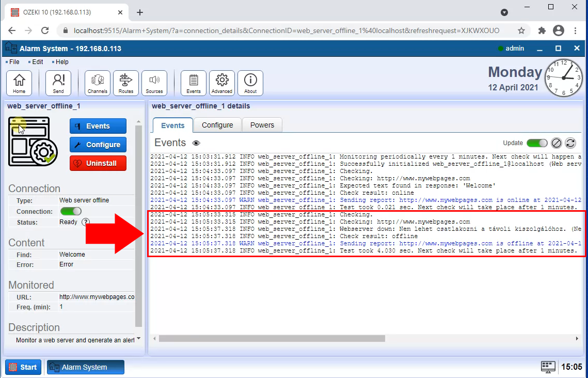Open the browser extensions puzzle icon
The image size is (588, 378).
pos(542,31)
